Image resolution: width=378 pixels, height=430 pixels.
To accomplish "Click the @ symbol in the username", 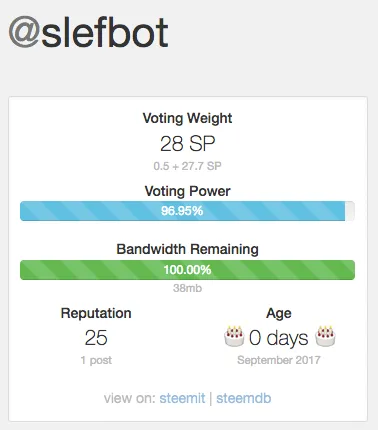I will [24, 33].
